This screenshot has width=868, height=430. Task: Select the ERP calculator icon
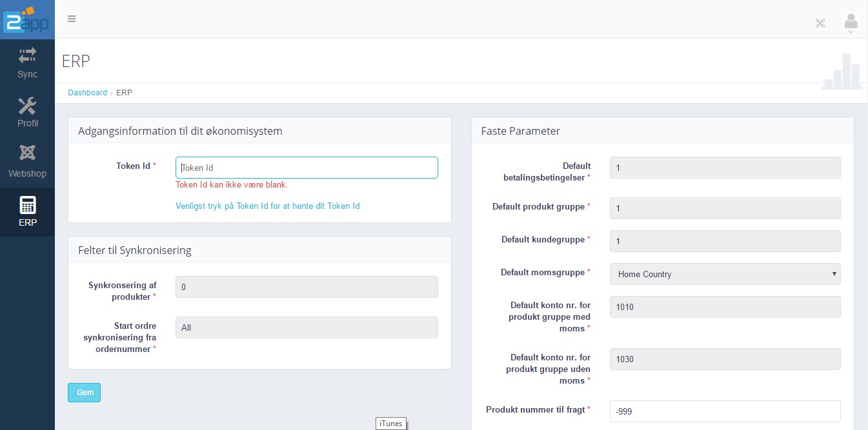click(x=27, y=205)
